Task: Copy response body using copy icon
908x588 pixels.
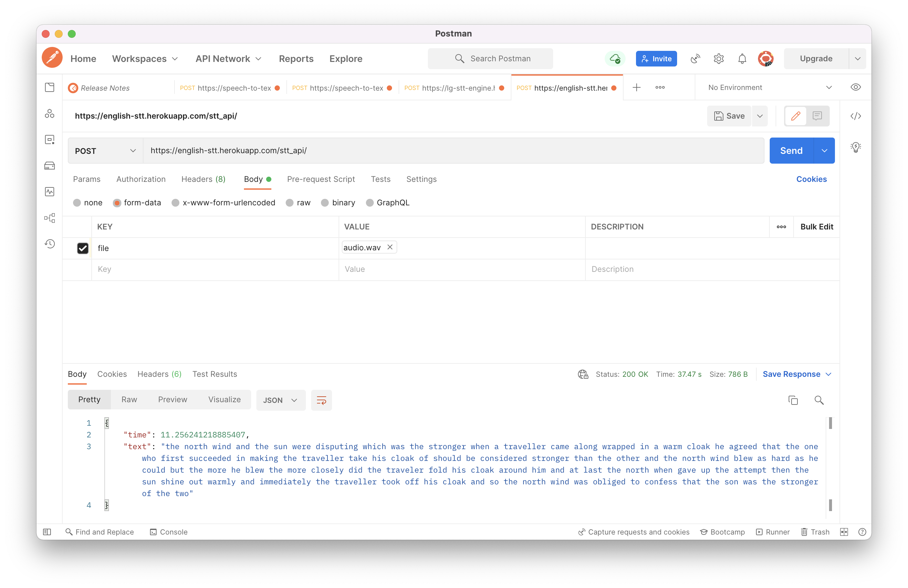Action: point(793,400)
